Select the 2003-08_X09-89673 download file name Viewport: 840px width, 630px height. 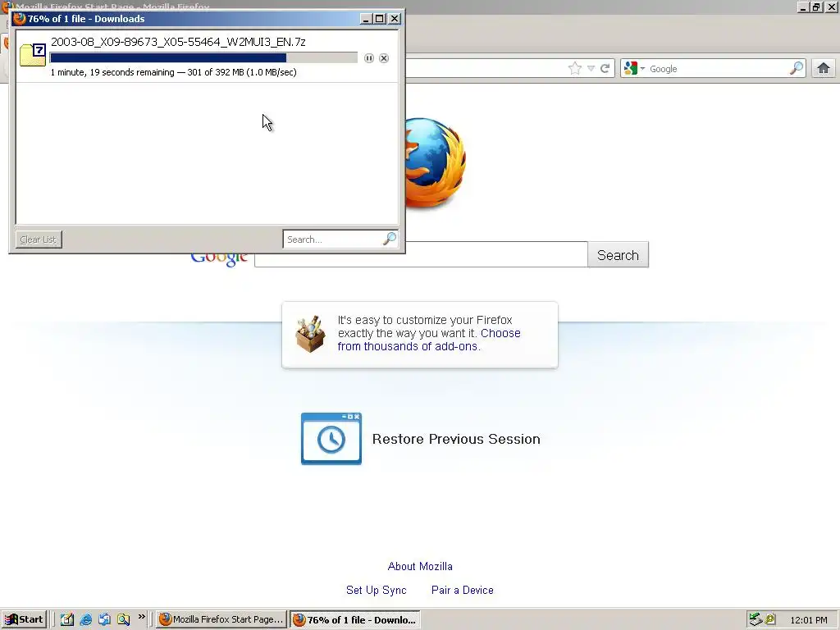click(x=178, y=42)
